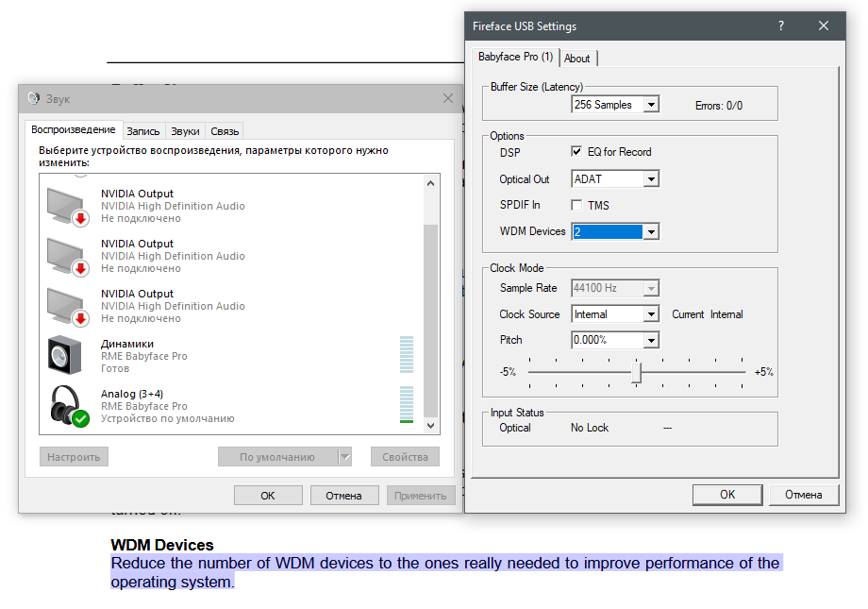Click the По умолчанию button
Screen dimensions: 868x609
(x=278, y=457)
